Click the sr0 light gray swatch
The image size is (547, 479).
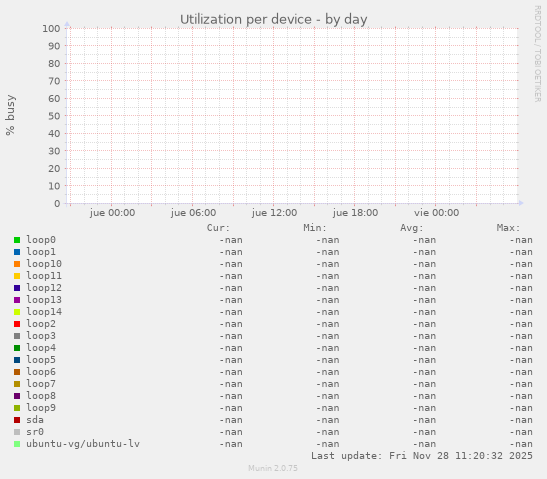[x=17, y=432]
